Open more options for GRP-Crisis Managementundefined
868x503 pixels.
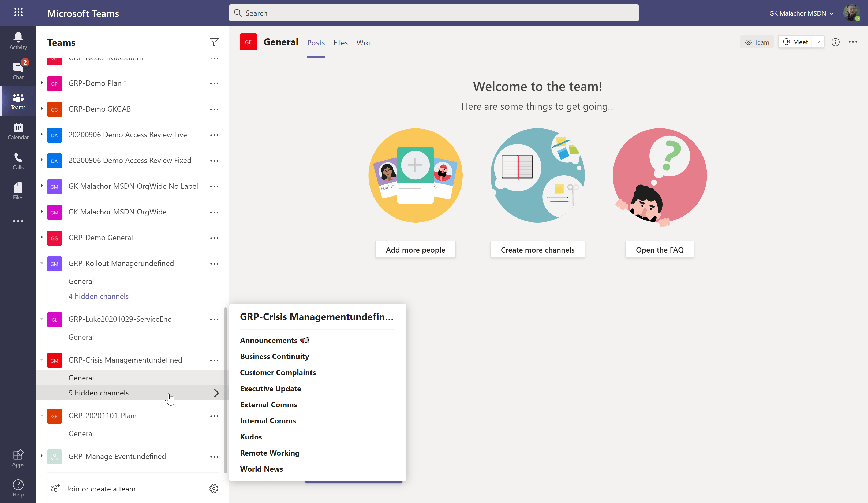point(214,360)
